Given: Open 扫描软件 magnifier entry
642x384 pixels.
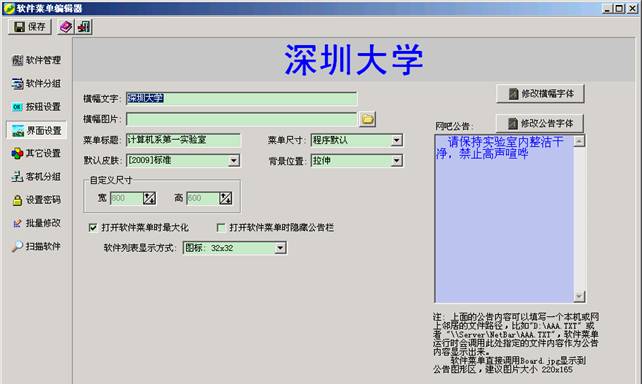Looking at the screenshot, I should 36,246.
